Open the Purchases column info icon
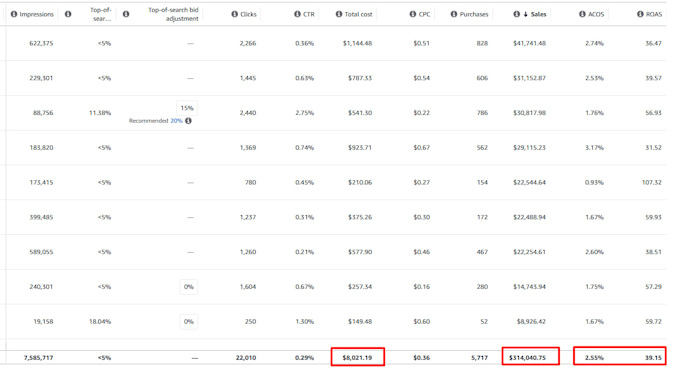 point(454,14)
